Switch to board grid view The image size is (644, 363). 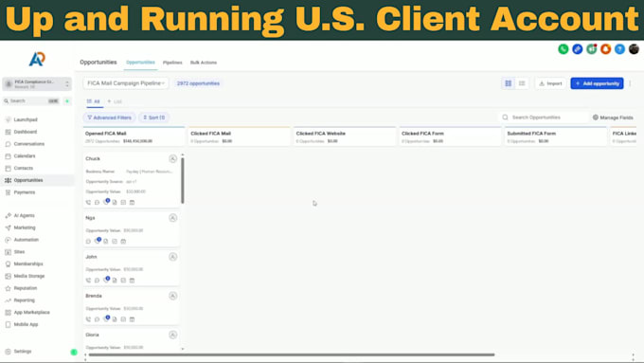click(x=508, y=83)
